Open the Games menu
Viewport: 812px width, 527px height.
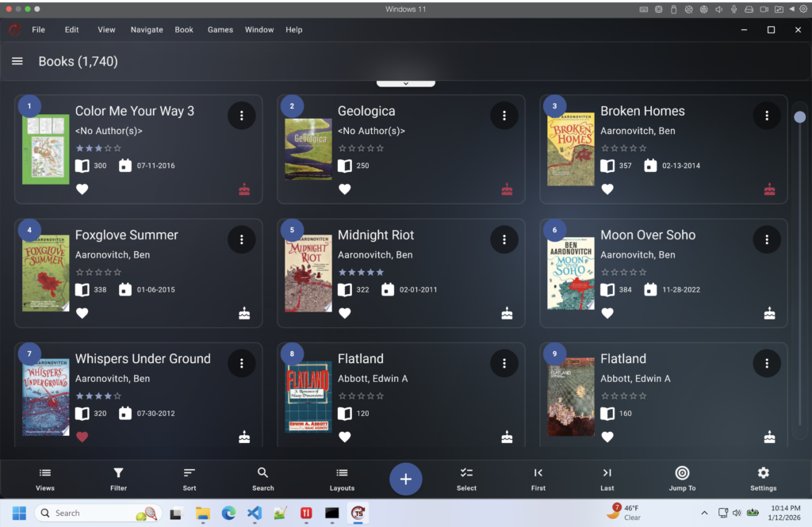(220, 29)
